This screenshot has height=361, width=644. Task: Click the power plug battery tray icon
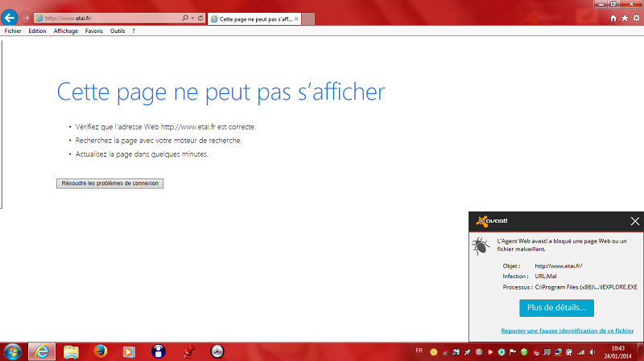coord(569,352)
